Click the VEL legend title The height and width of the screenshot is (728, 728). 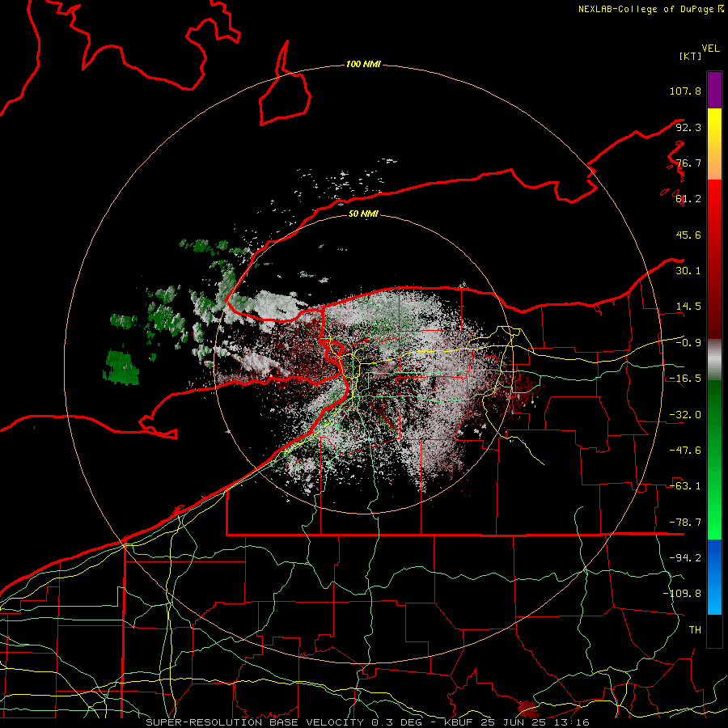tap(710, 49)
